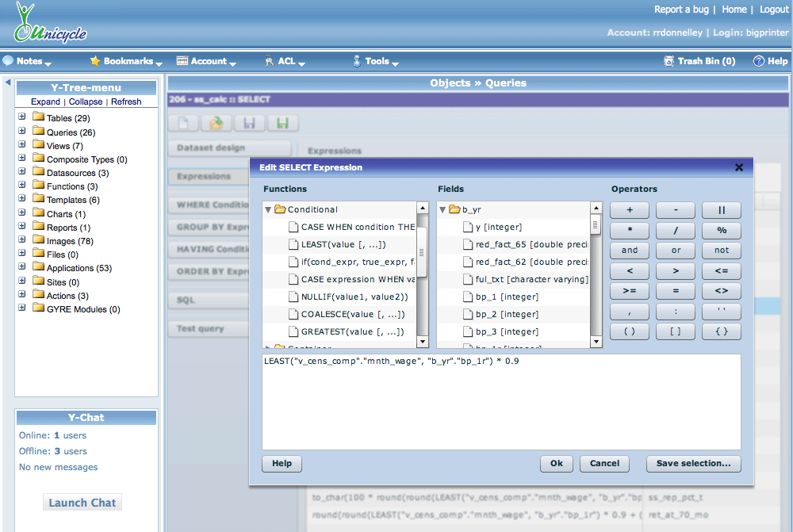793x532 pixels.
Task: Collapse the Conditional functions group
Action: [x=269, y=210]
